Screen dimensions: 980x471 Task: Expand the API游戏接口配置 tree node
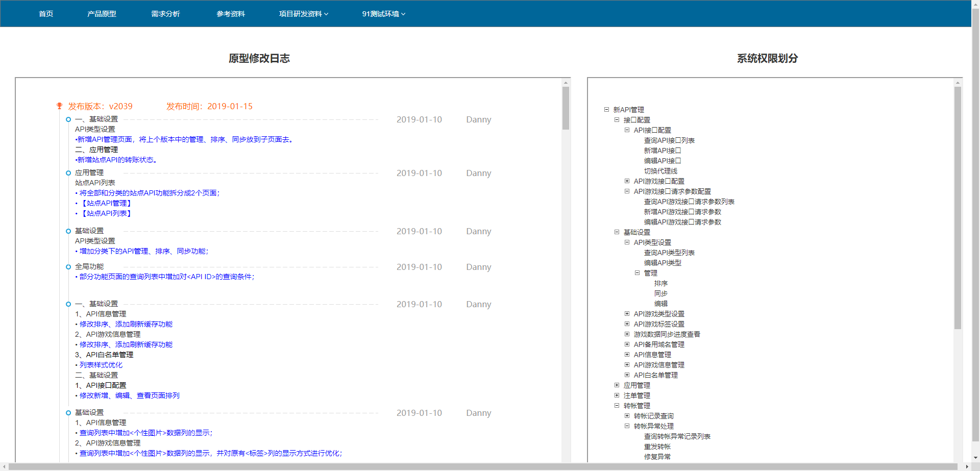[x=627, y=181]
